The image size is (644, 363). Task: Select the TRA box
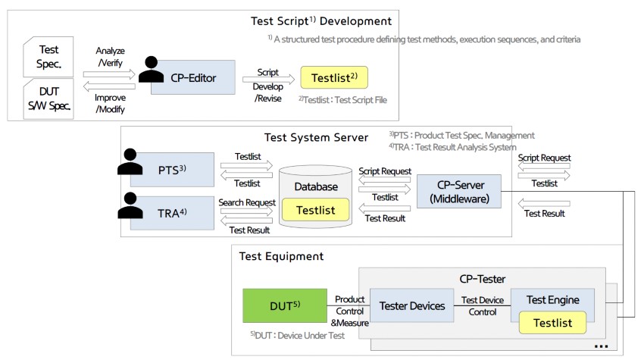pos(172,213)
